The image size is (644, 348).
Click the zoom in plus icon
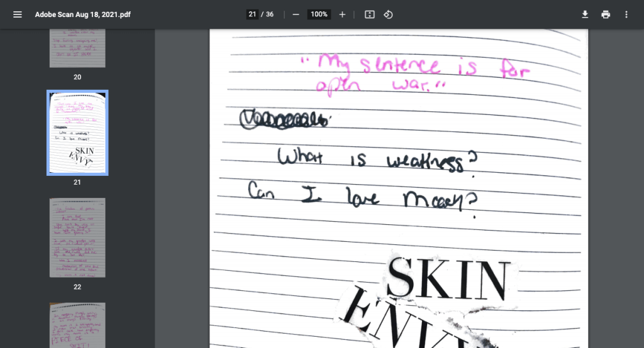(x=342, y=14)
